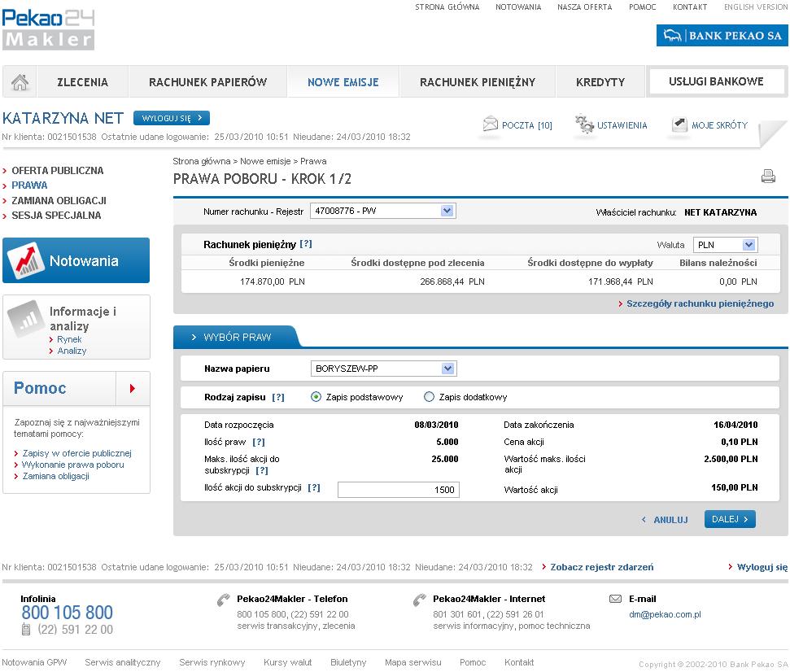
Task: Open the print page icon
Action: click(x=768, y=177)
